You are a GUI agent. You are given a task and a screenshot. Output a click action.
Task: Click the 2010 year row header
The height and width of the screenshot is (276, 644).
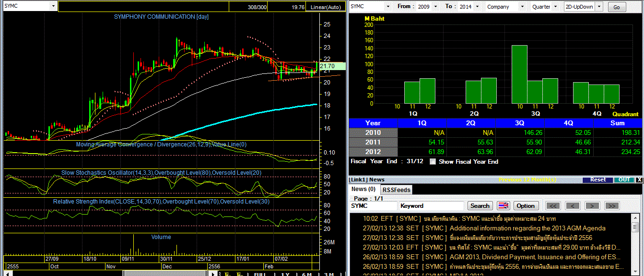[x=373, y=132]
